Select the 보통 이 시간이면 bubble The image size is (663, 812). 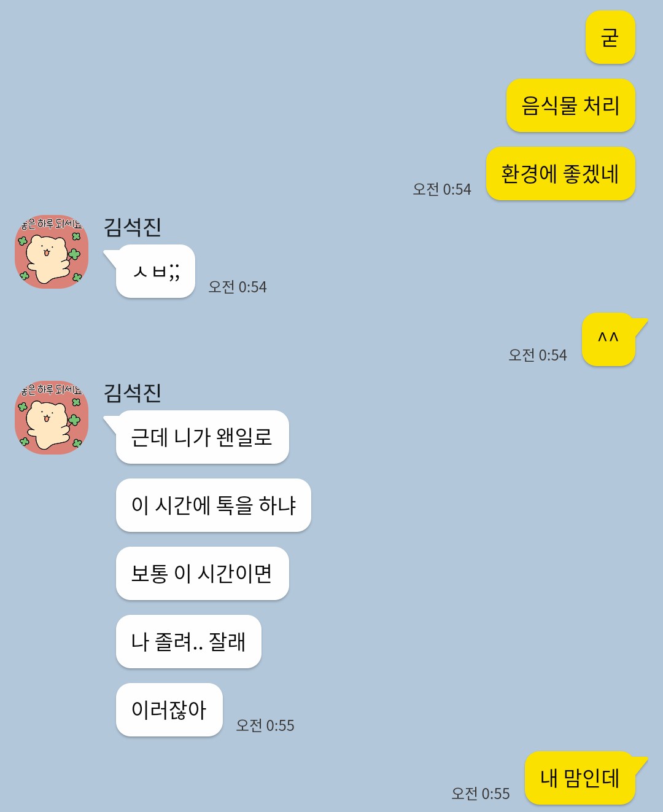coord(203,574)
